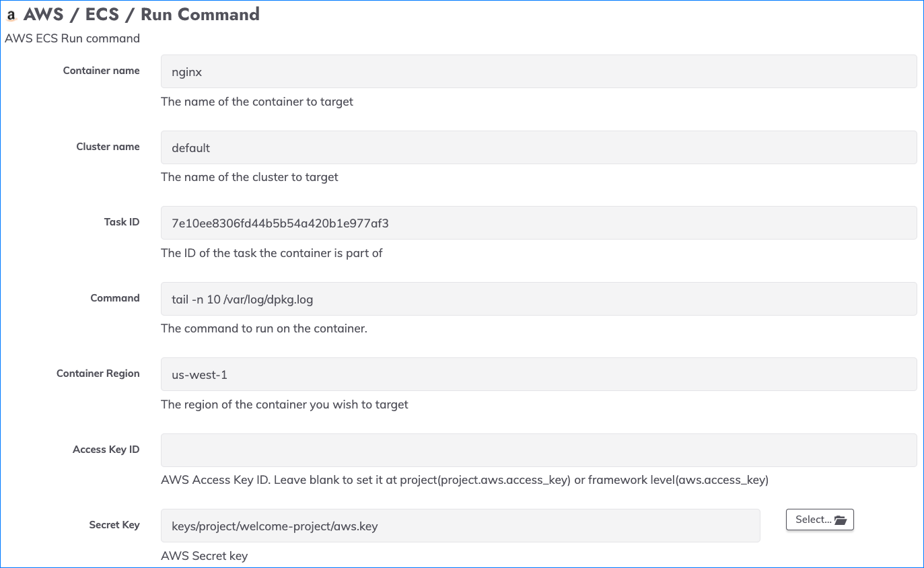Click the Amazon logo icon in the header
Screen dimensions: 924x568
tap(11, 15)
